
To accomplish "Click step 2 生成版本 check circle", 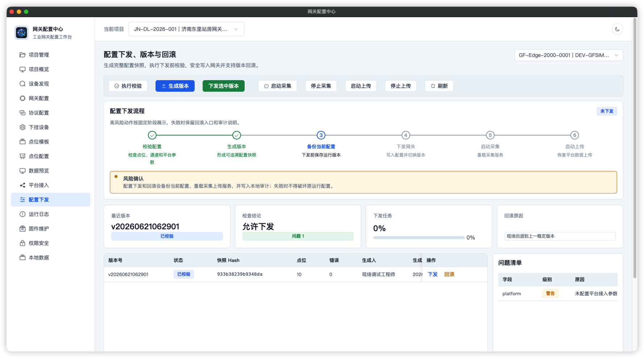I will pyautogui.click(x=237, y=135).
